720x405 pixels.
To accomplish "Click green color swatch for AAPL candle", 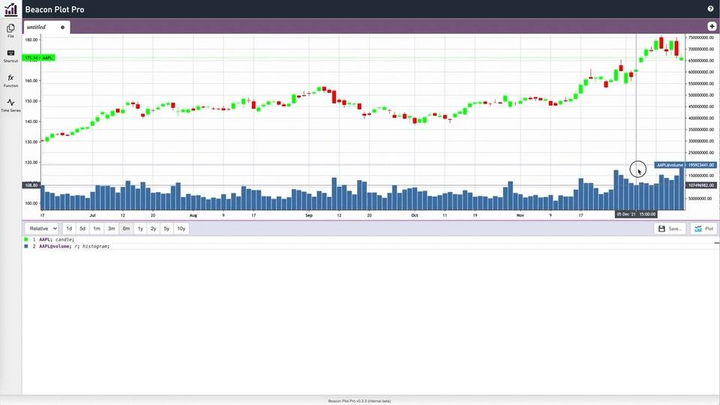I will (26, 239).
